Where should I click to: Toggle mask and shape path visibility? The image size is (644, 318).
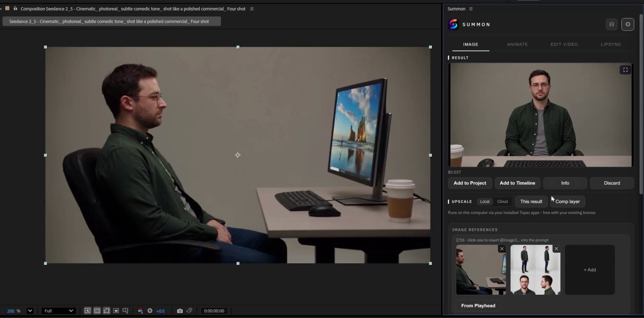pos(107,311)
